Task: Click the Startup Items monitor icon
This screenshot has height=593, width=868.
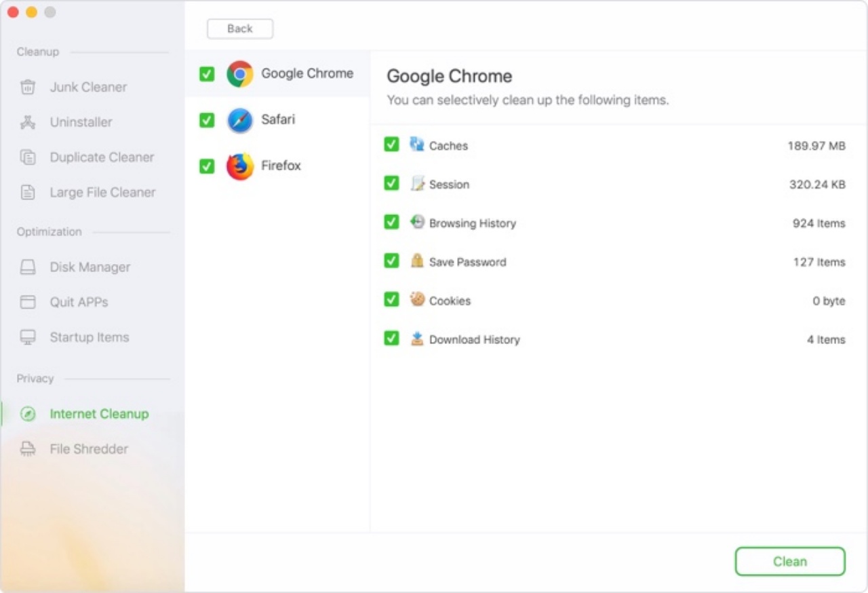Action: click(28, 337)
